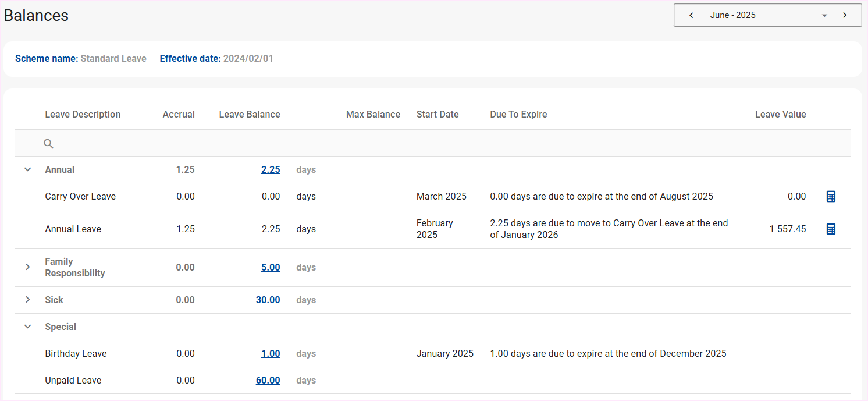Collapse the Special leave group
Viewport: 868px width, 401px height.
pyautogui.click(x=27, y=327)
